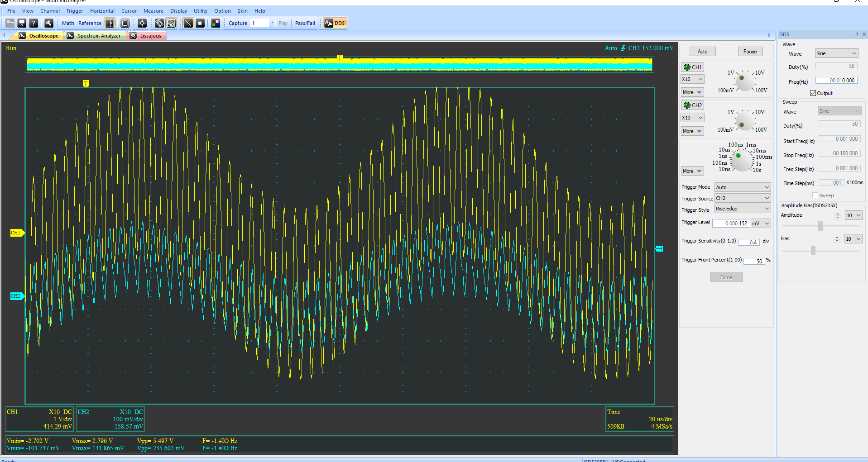
Task: Expand CH1 More options
Action: click(x=692, y=92)
